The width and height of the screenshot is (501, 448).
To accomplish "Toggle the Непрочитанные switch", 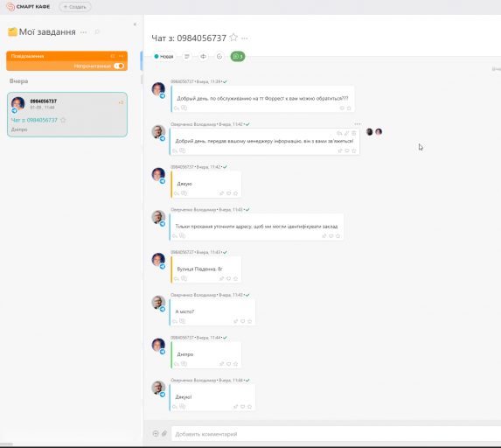I will click(x=119, y=66).
